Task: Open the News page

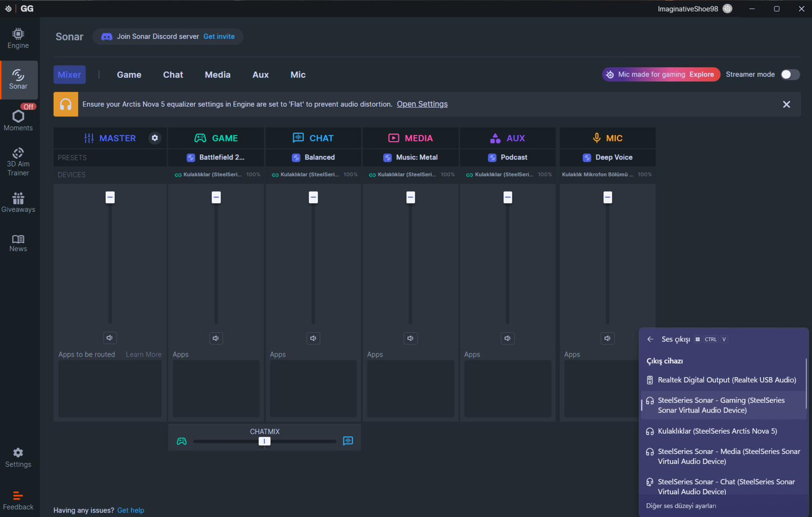Action: (18, 243)
